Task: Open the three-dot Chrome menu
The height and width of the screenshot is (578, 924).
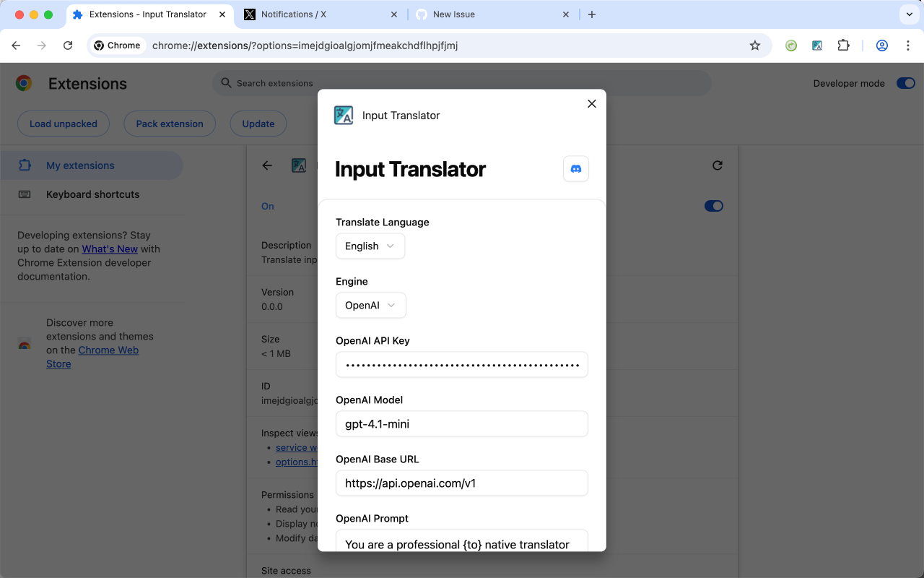Action: (x=908, y=45)
